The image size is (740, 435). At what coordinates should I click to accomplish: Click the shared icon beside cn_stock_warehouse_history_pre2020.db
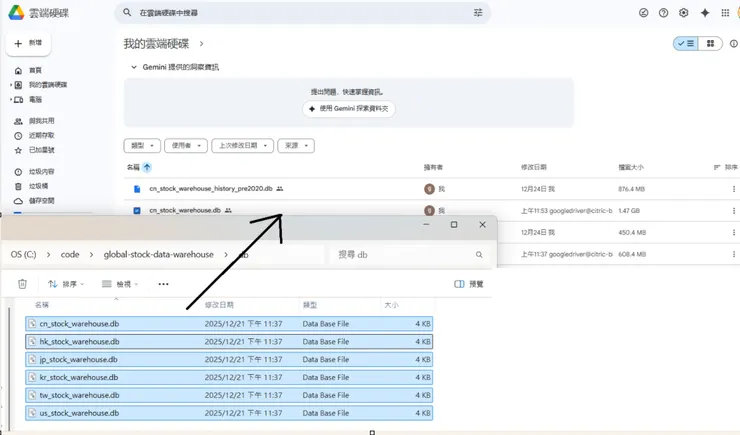pyautogui.click(x=280, y=189)
